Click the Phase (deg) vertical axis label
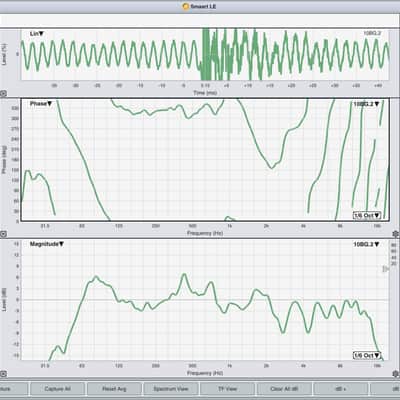Viewport: 400px width, 400px height. [x=4, y=159]
